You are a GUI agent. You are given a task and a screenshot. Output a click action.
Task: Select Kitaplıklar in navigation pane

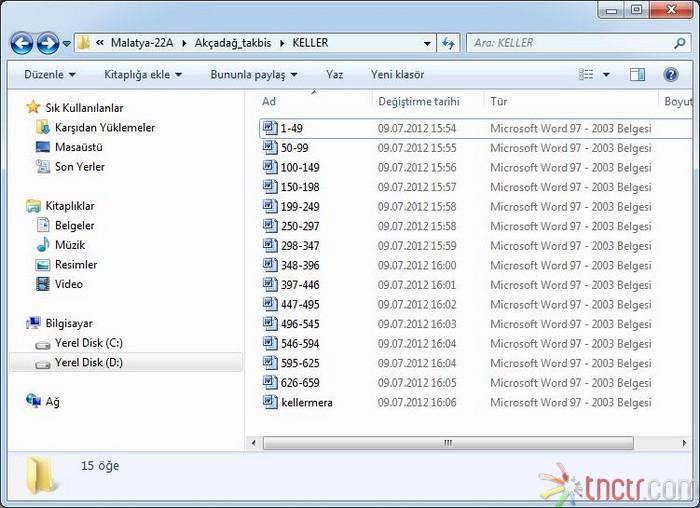(x=70, y=206)
